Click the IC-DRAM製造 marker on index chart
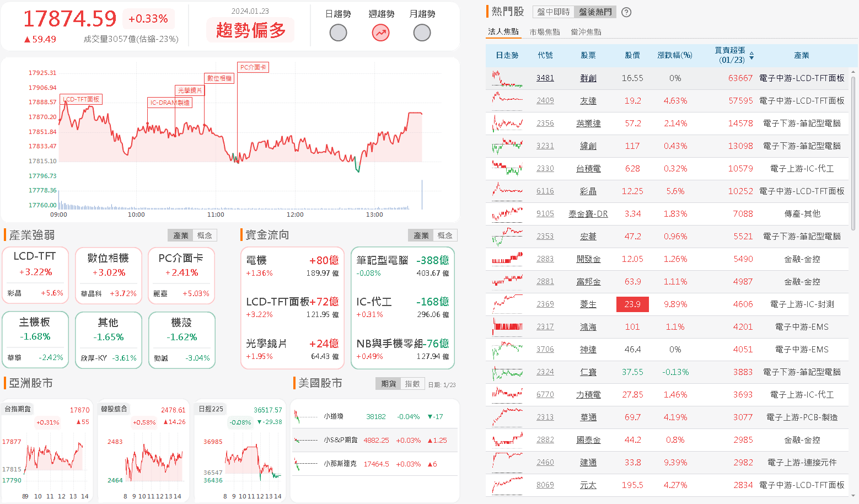 pyautogui.click(x=170, y=103)
